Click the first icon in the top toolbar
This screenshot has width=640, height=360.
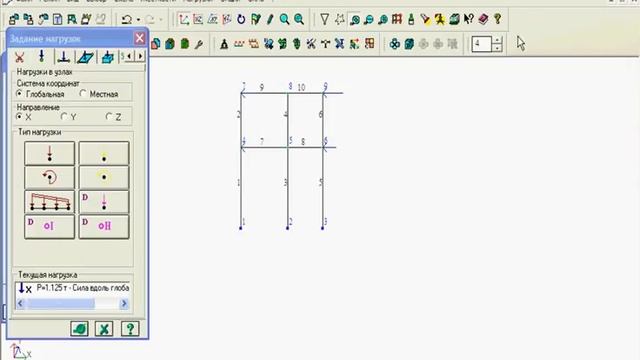14,19
